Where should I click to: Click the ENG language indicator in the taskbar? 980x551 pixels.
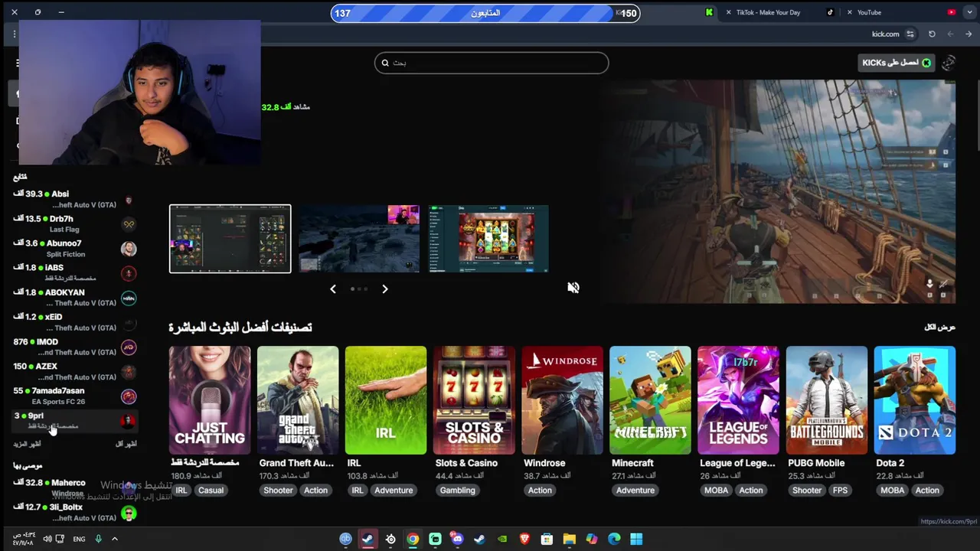click(x=79, y=539)
